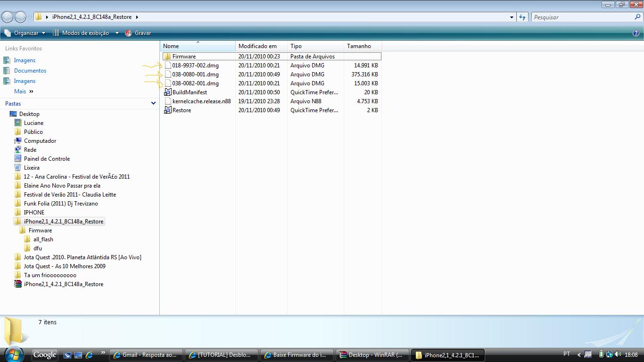Sort by the Tamanho column header
644x362 pixels.
[363, 46]
